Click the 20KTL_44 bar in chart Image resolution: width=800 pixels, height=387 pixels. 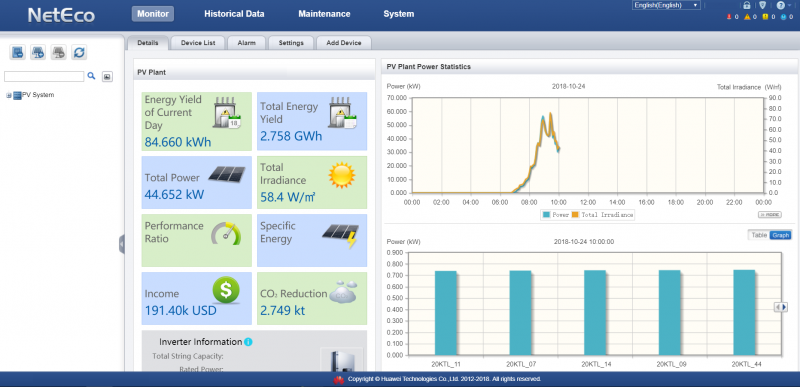pyautogui.click(x=744, y=313)
